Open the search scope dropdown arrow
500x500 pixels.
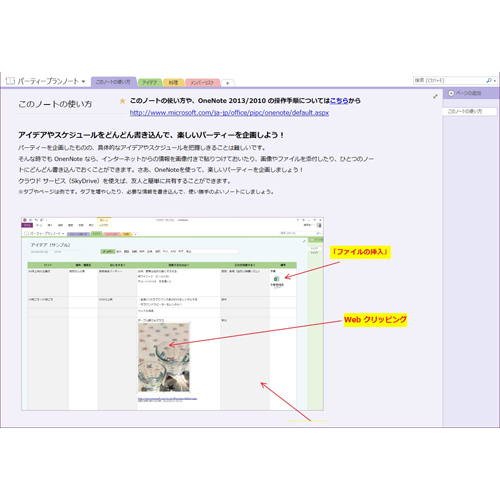click(x=495, y=81)
